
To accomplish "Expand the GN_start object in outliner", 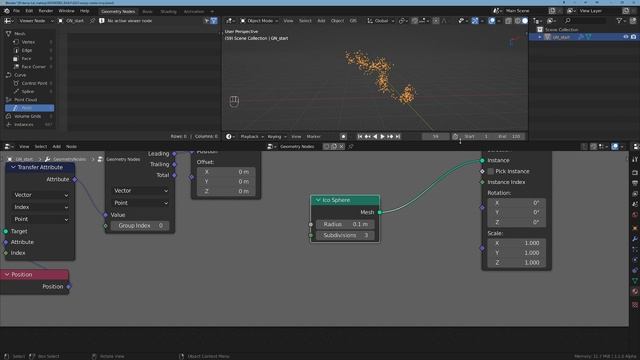I will 540,37.
